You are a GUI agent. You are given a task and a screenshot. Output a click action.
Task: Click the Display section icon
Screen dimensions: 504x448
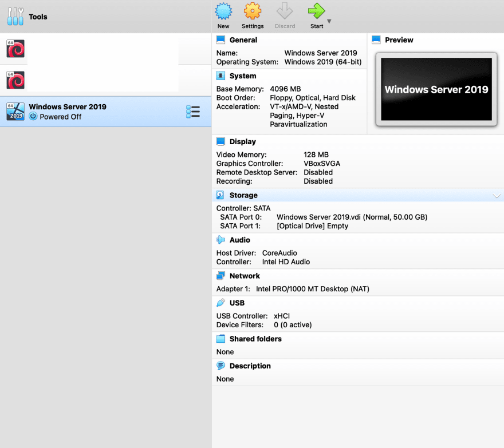[x=220, y=141]
